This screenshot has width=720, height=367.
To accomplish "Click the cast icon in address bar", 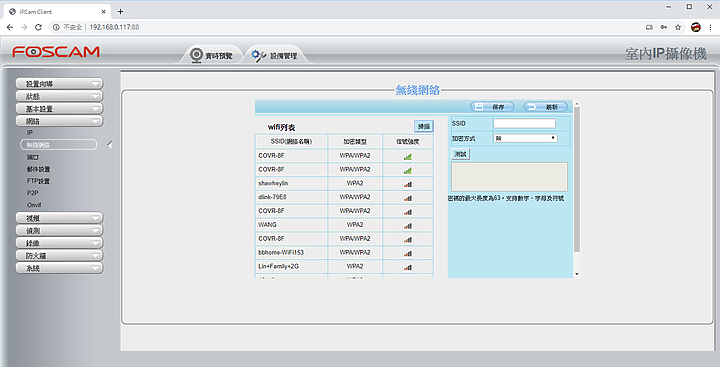I will coord(649,28).
